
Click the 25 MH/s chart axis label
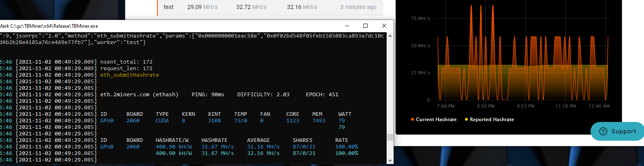pyautogui.click(x=420, y=73)
